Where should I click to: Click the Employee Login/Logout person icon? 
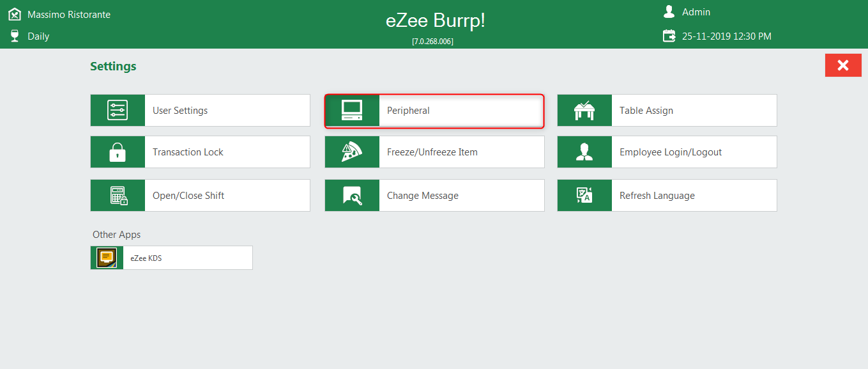(x=584, y=152)
